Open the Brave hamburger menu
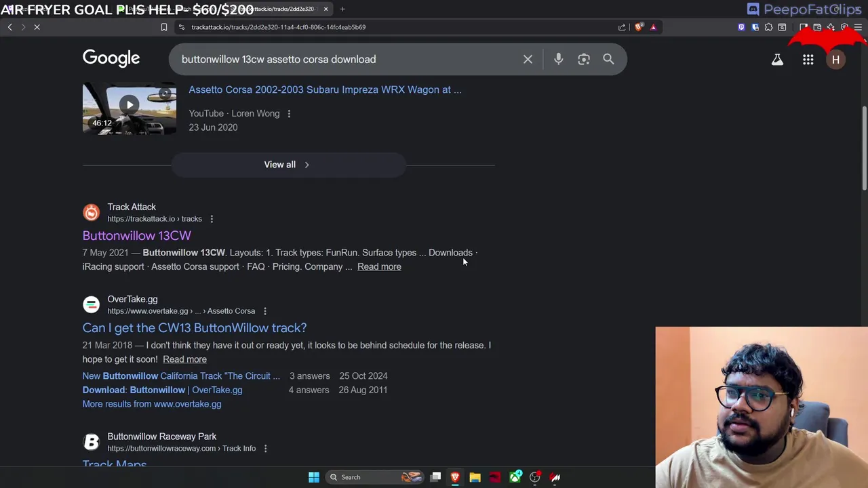 click(x=858, y=27)
